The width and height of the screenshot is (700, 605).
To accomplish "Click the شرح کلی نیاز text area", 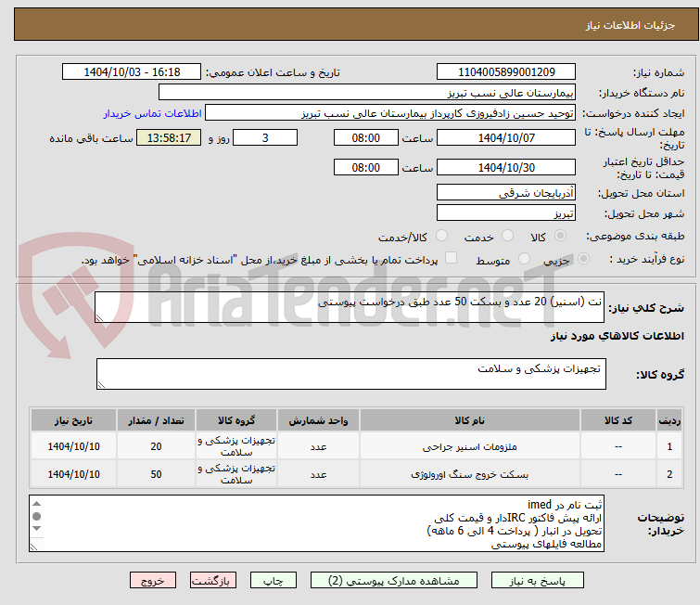I will [350, 307].
